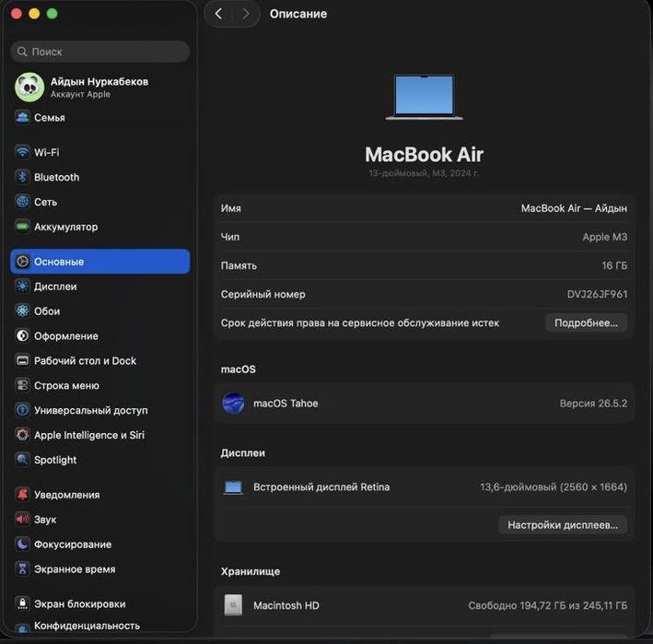The height and width of the screenshot is (644, 653).
Task: Click the Macintosh HD drive icon
Action: coord(233,605)
